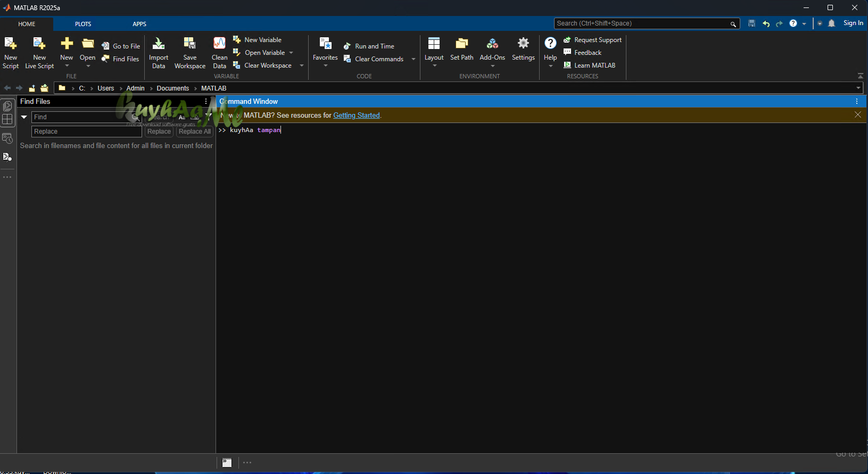This screenshot has height=474, width=868.
Task: Open the Find Files panel actions menu
Action: pyautogui.click(x=206, y=101)
